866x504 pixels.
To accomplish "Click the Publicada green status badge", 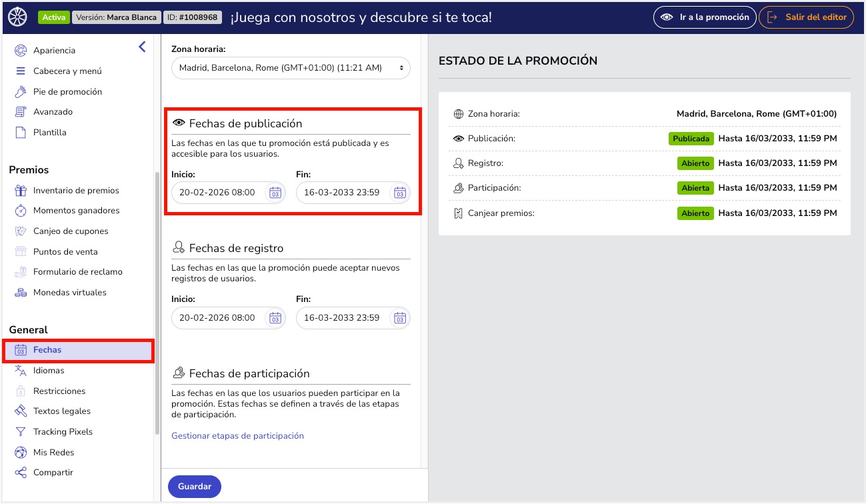I will 691,138.
